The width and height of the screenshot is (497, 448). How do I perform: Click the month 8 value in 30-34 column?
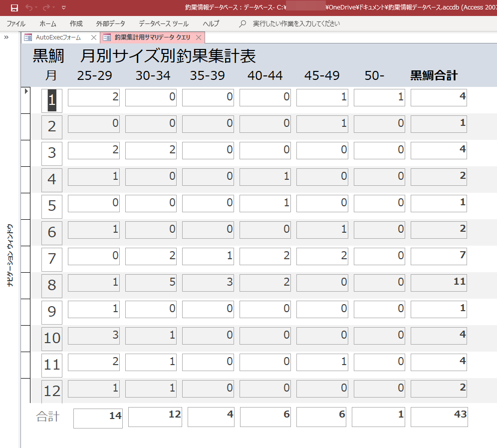click(150, 282)
